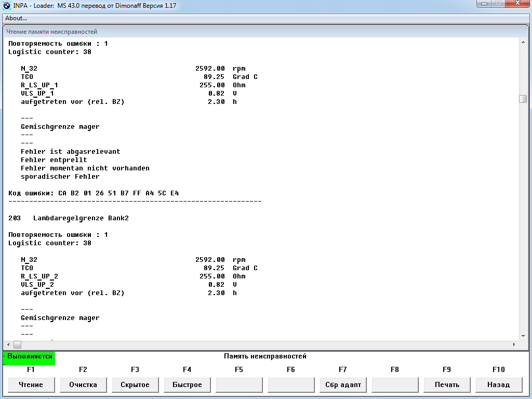
Task: Click the horizontal scrollbar right arrow
Action: 514,344
